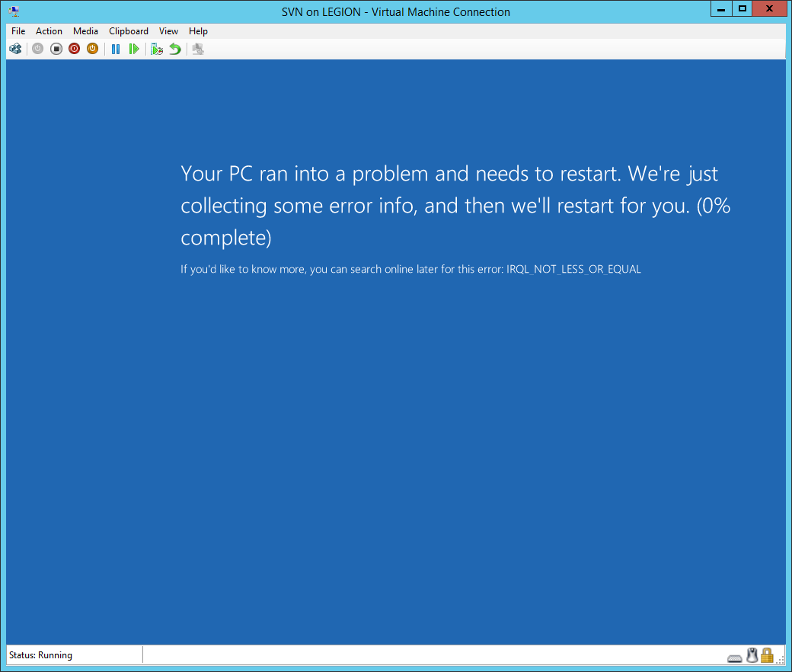Click the greyed-out enhanced session icon
This screenshot has width=792, height=672.
point(198,49)
